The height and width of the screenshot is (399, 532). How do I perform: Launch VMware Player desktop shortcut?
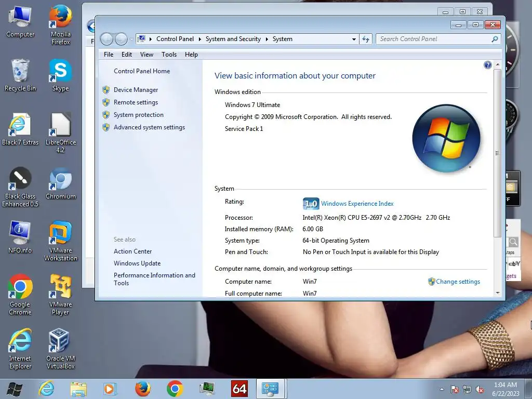pos(60,295)
